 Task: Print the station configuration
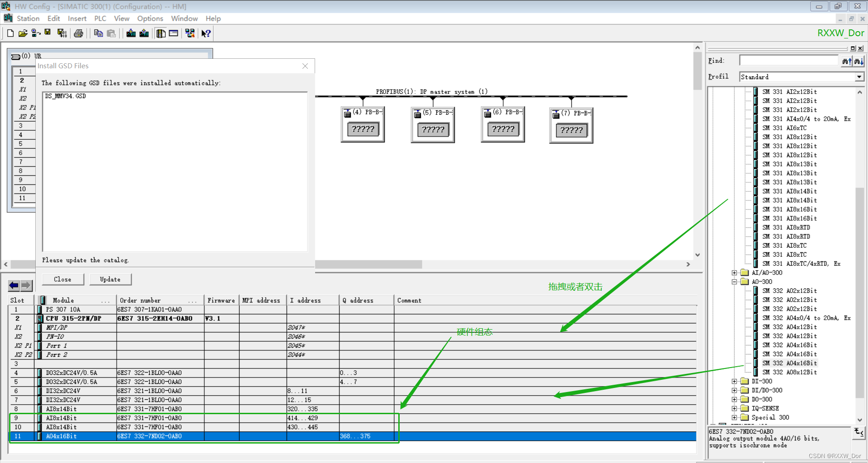pyautogui.click(x=78, y=33)
